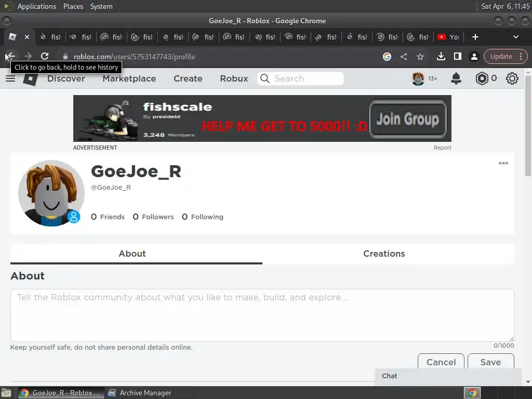Screen dimensions: 532x399
Task: Switch to the YouTube tab
Action: click(448, 37)
